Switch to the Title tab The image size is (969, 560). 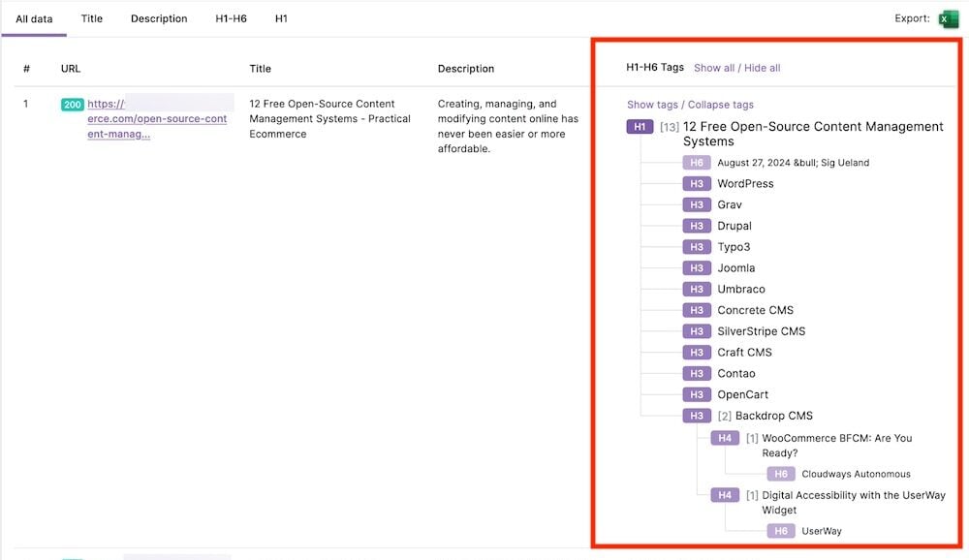click(92, 18)
